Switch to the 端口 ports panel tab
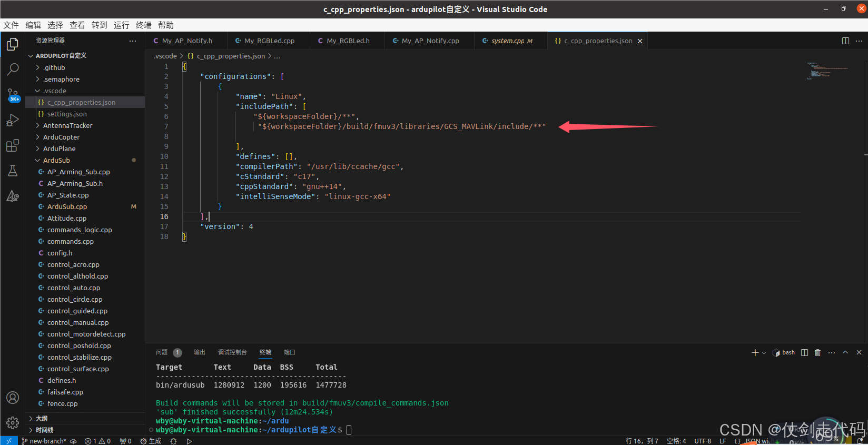The width and height of the screenshot is (868, 445). pos(290,352)
